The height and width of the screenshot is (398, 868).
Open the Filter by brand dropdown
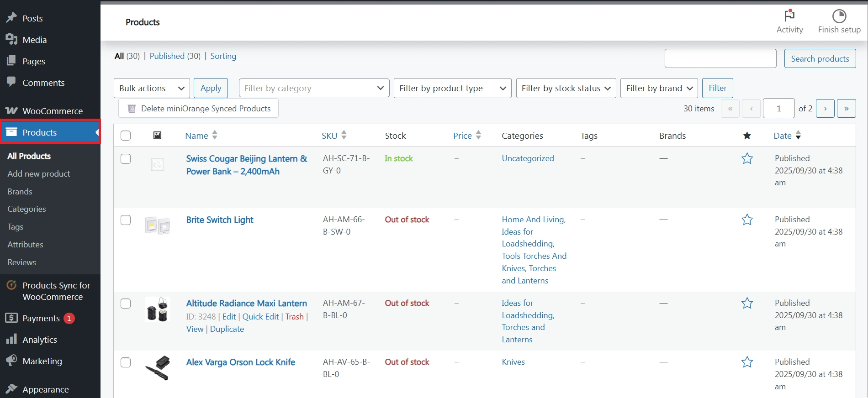(x=659, y=88)
